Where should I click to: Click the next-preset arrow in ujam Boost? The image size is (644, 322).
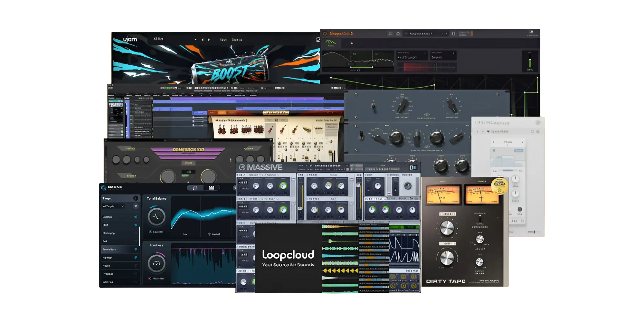[x=209, y=40]
